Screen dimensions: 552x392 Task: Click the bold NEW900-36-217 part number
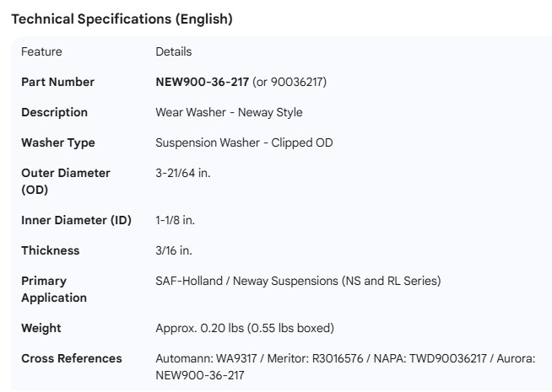(202, 82)
